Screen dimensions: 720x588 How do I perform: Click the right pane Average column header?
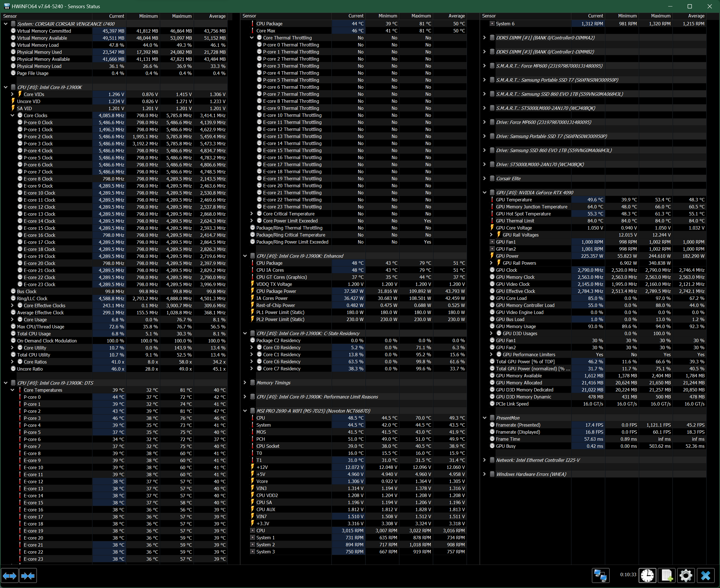click(x=690, y=16)
